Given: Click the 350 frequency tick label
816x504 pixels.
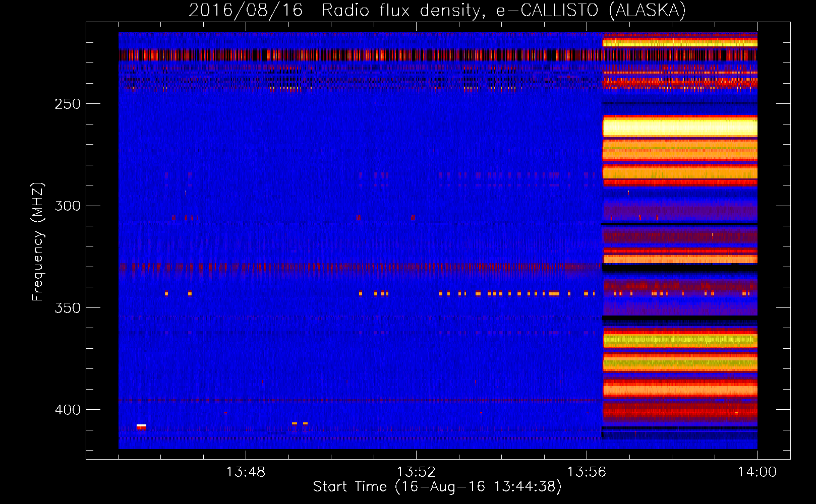Looking at the screenshot, I should [x=68, y=308].
